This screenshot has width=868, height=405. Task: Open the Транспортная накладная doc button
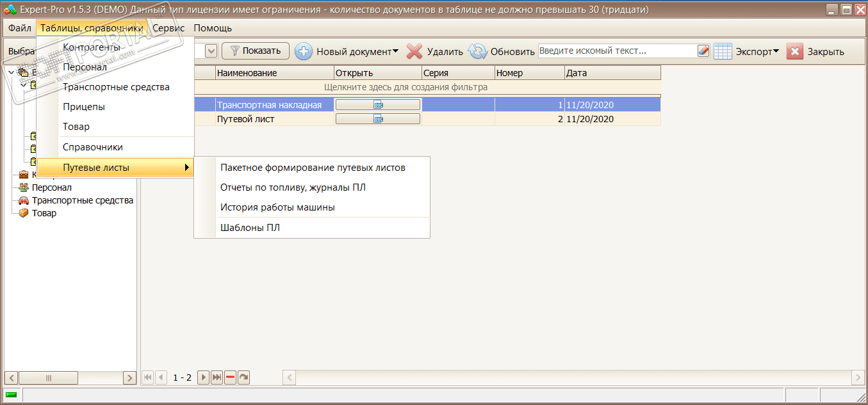[x=378, y=105]
